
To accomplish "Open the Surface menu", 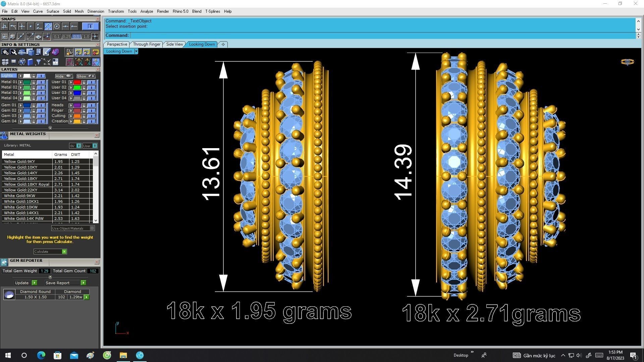I will coord(53,11).
